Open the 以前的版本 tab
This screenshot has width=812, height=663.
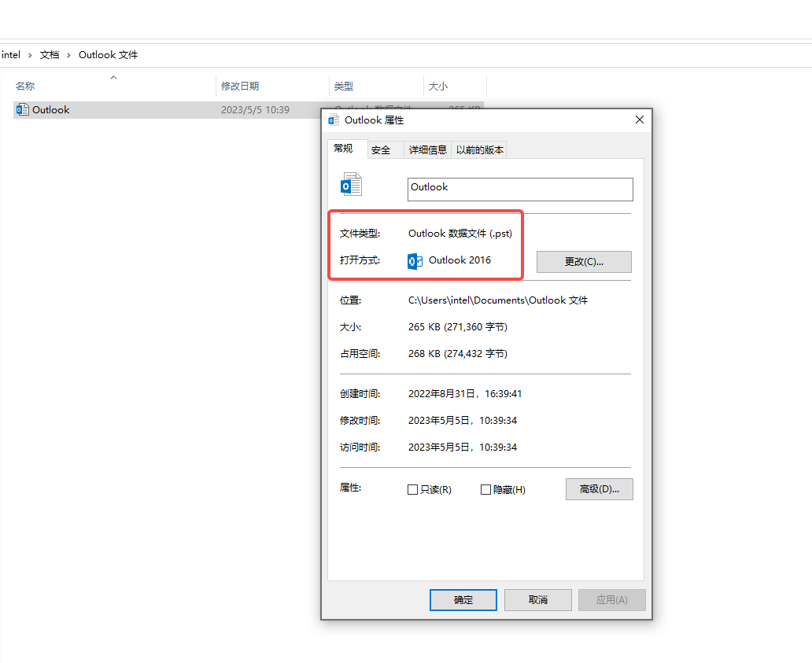tap(479, 150)
